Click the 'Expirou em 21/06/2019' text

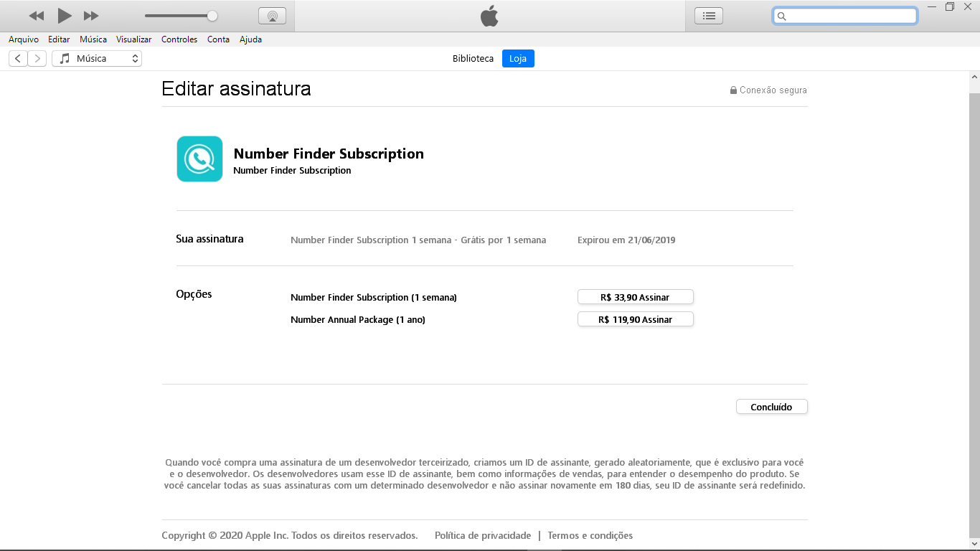626,240
